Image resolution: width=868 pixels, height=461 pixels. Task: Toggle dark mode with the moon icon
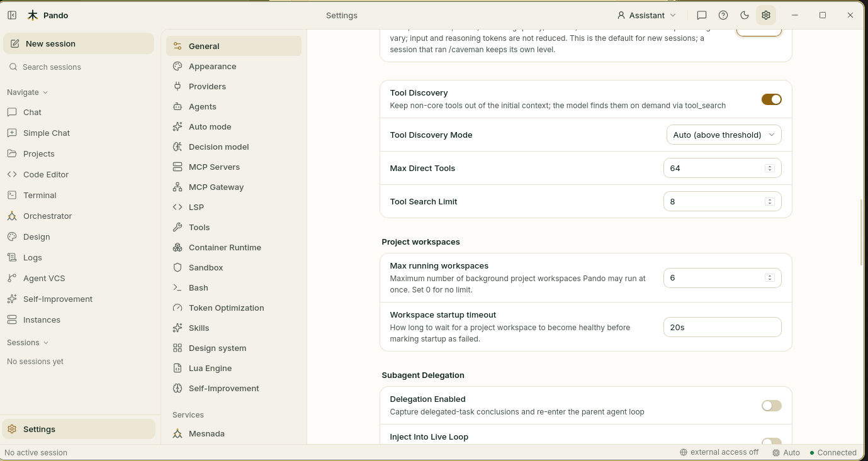click(745, 15)
